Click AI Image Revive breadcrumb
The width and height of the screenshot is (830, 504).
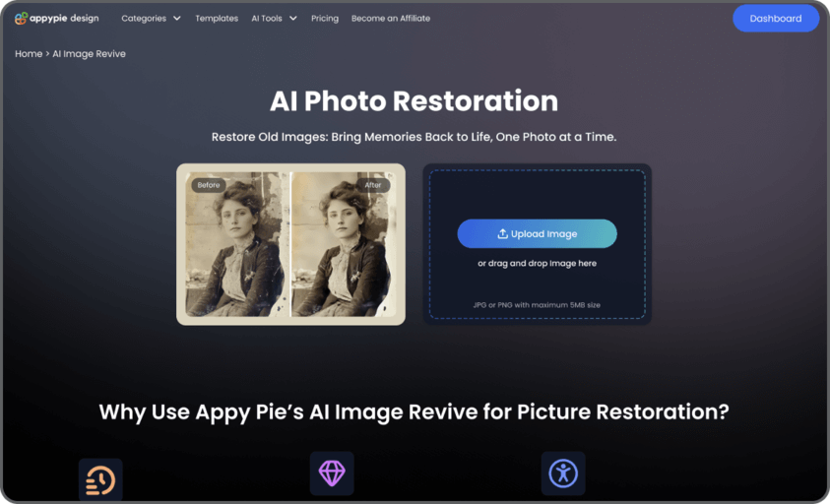pos(89,53)
